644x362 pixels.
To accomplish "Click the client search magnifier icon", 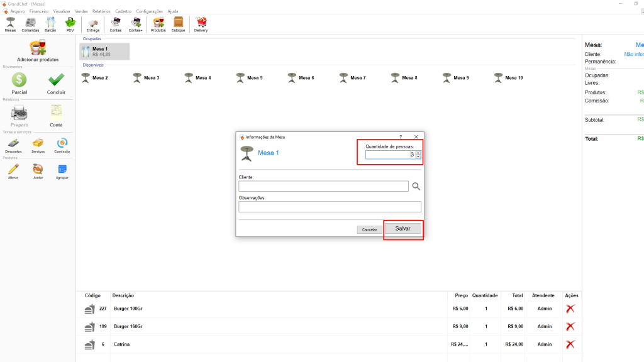I will (x=416, y=186).
